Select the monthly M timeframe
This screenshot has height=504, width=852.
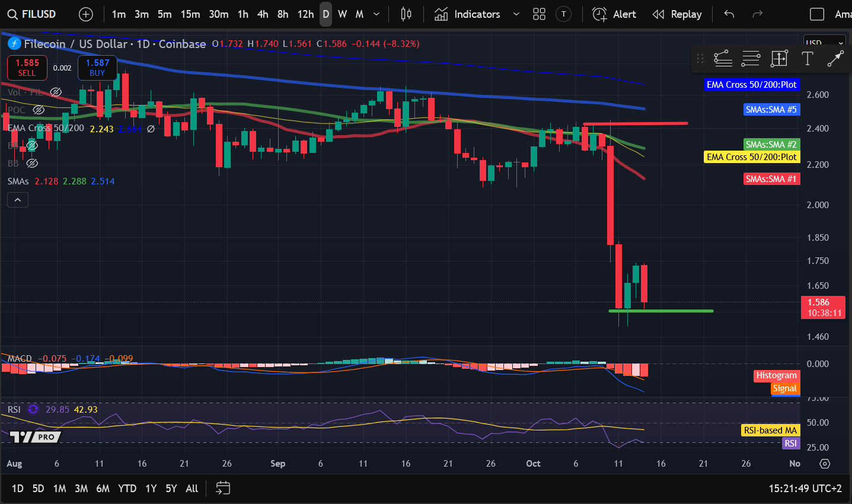coord(359,14)
